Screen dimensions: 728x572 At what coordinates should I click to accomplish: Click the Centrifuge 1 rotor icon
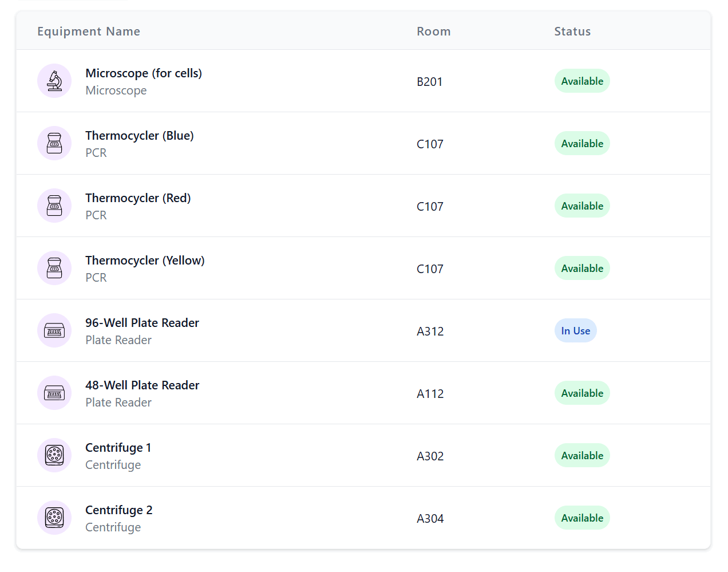point(54,455)
